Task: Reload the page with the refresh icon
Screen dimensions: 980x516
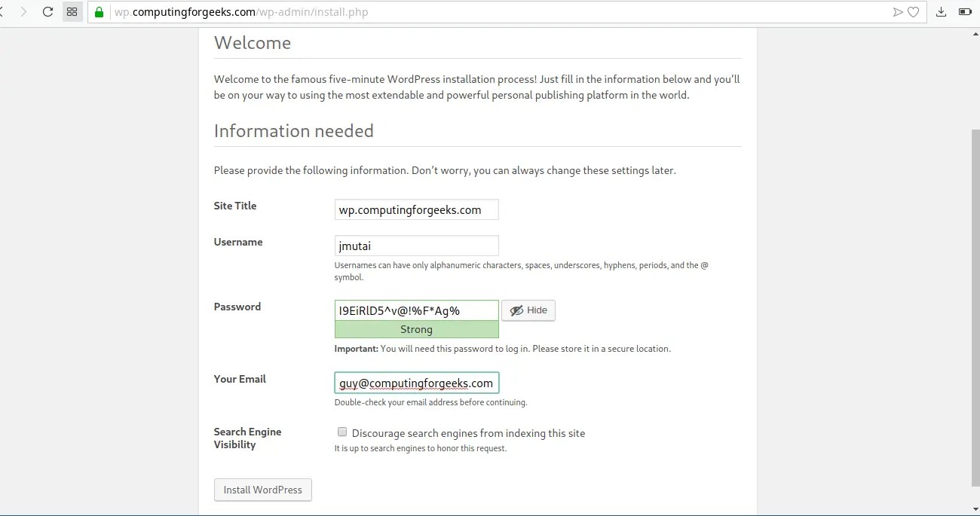Action: [47, 12]
